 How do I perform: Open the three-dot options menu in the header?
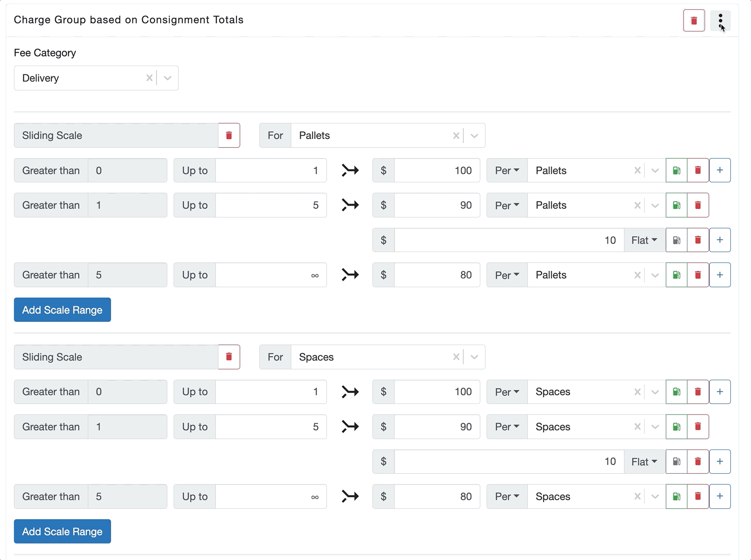point(720,21)
